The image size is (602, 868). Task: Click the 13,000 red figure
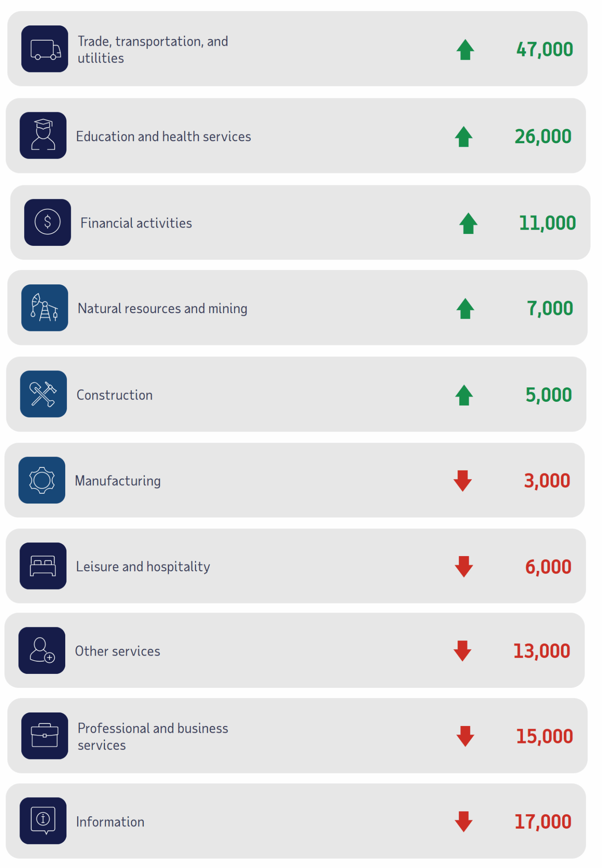click(x=541, y=651)
